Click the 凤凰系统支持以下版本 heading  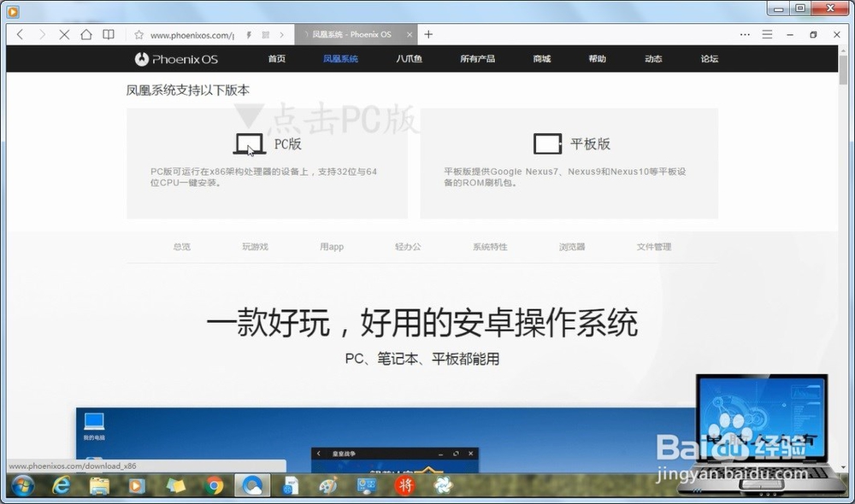tap(187, 91)
